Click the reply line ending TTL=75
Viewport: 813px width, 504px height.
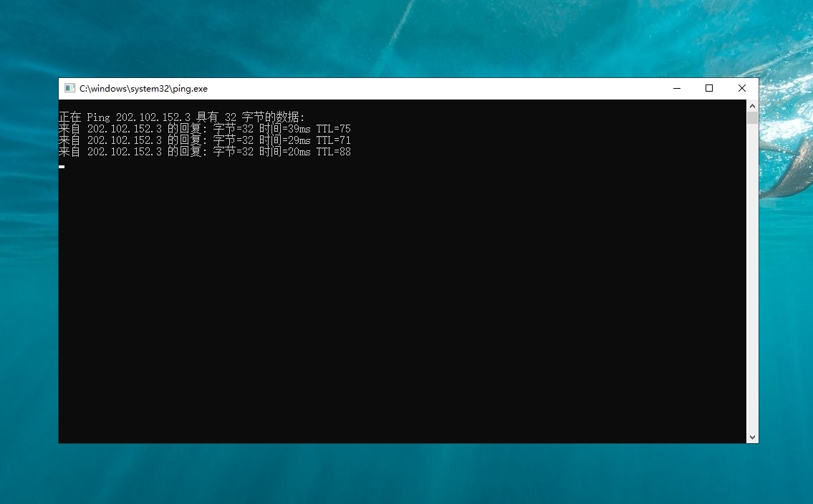tap(205, 128)
